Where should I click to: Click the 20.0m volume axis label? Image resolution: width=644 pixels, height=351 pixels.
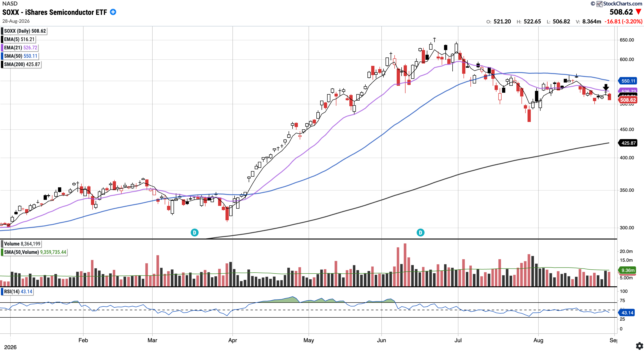point(626,251)
